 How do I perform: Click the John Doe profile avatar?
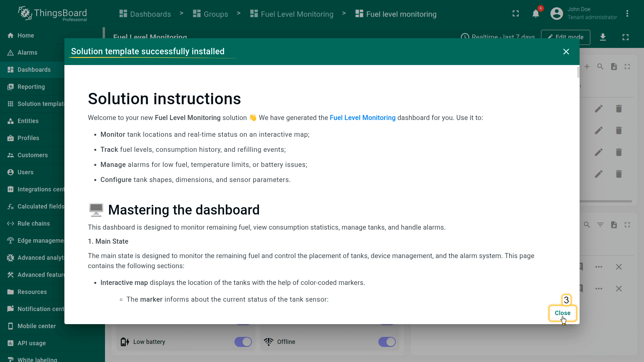(x=556, y=14)
